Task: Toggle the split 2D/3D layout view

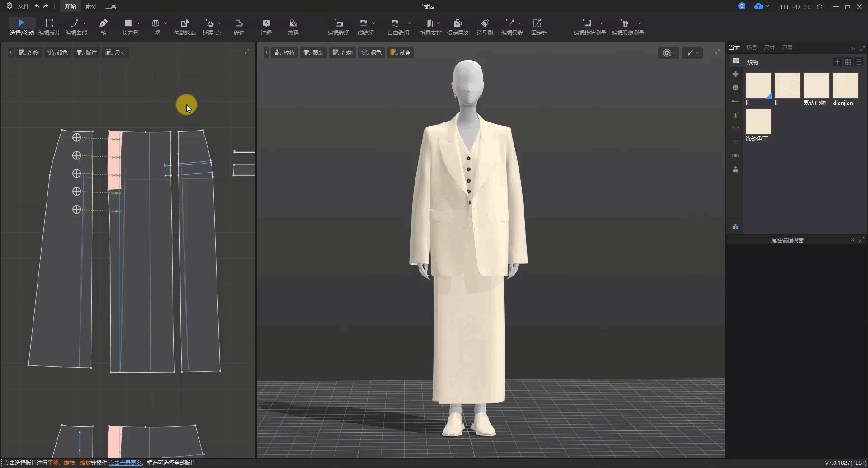Action: (784, 7)
